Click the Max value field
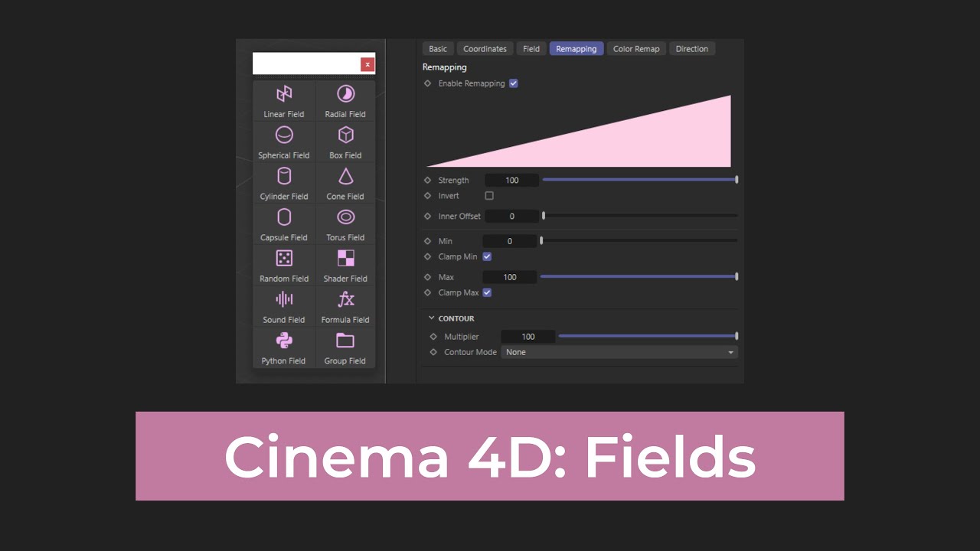Viewport: 980px width, 551px height. 510,277
